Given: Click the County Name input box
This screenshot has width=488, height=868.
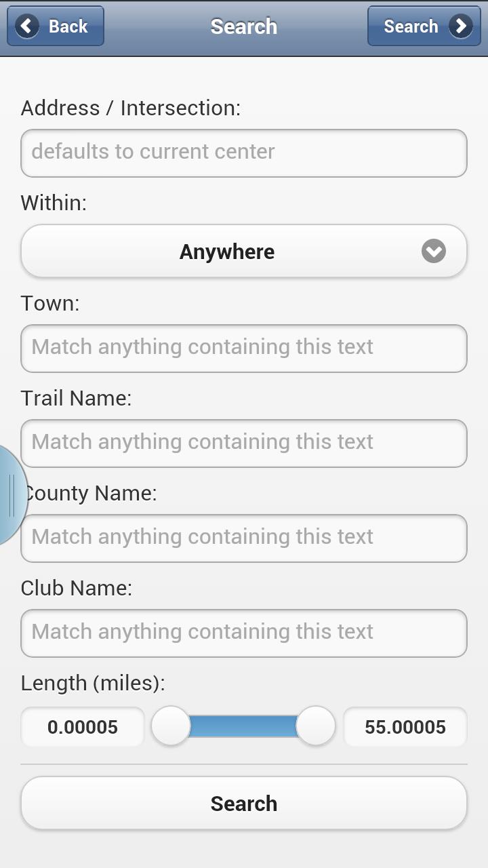Looking at the screenshot, I should tap(244, 538).
